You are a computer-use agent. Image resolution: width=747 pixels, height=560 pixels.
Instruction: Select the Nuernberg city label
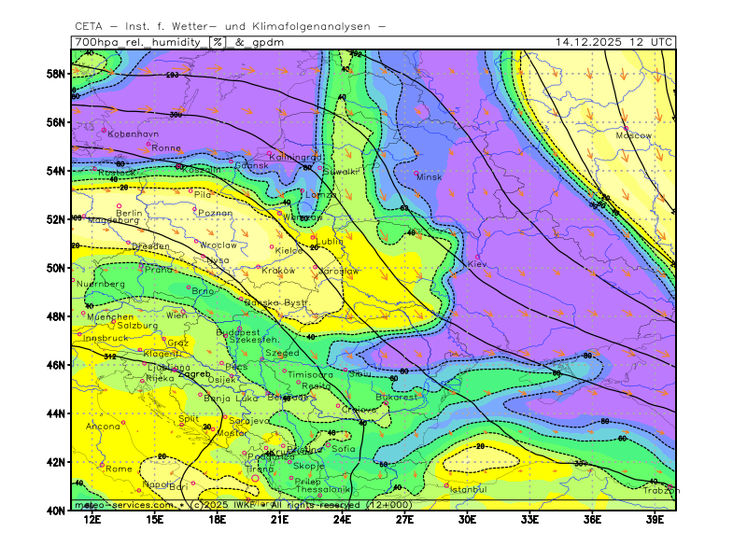coord(100,284)
